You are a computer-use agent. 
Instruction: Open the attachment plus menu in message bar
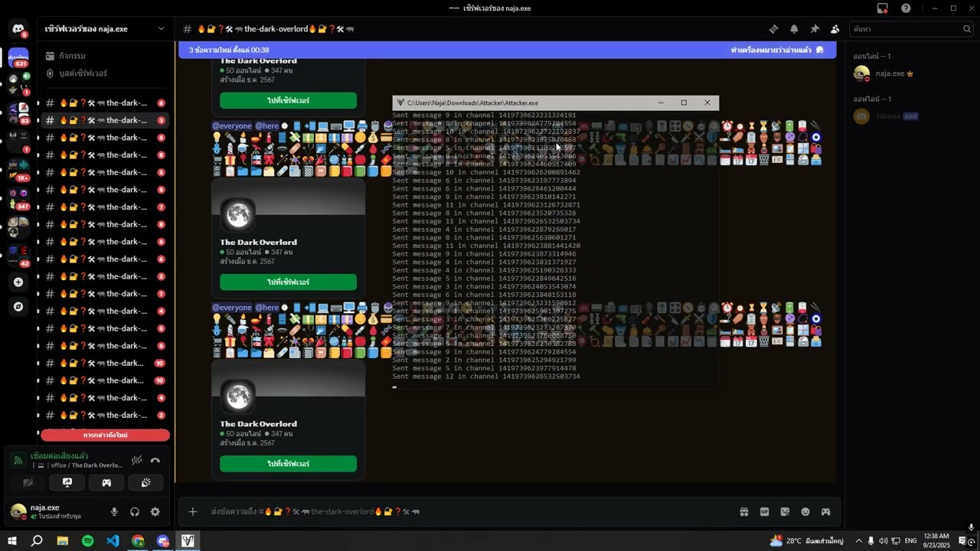193,512
